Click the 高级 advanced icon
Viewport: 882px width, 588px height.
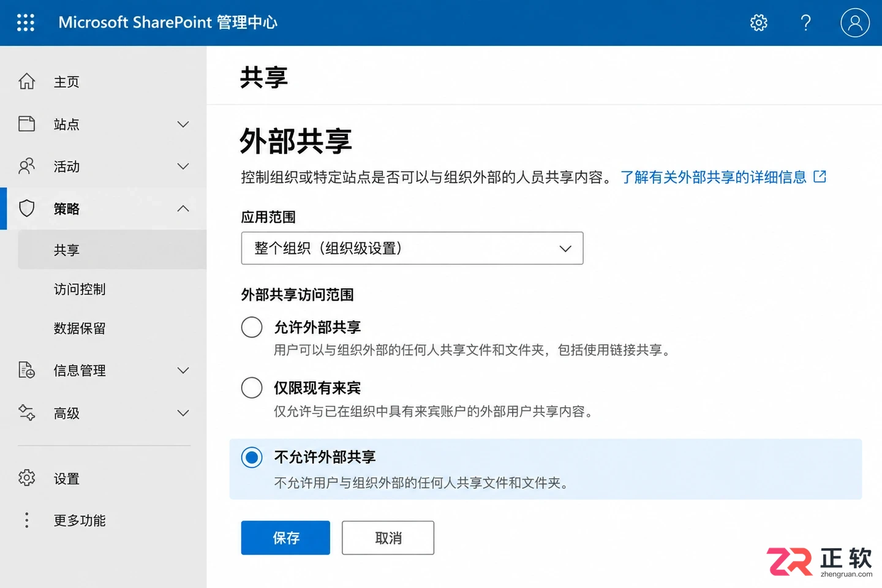coord(27,413)
